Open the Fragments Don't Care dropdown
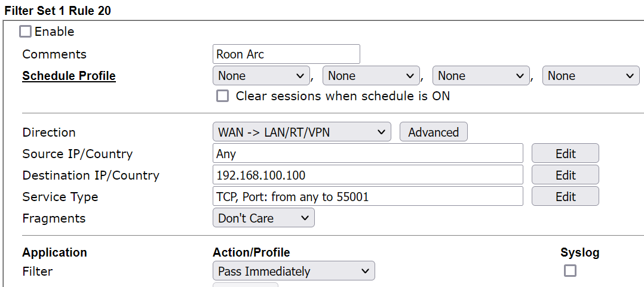Viewport: 644px width, 287px height. click(x=263, y=218)
